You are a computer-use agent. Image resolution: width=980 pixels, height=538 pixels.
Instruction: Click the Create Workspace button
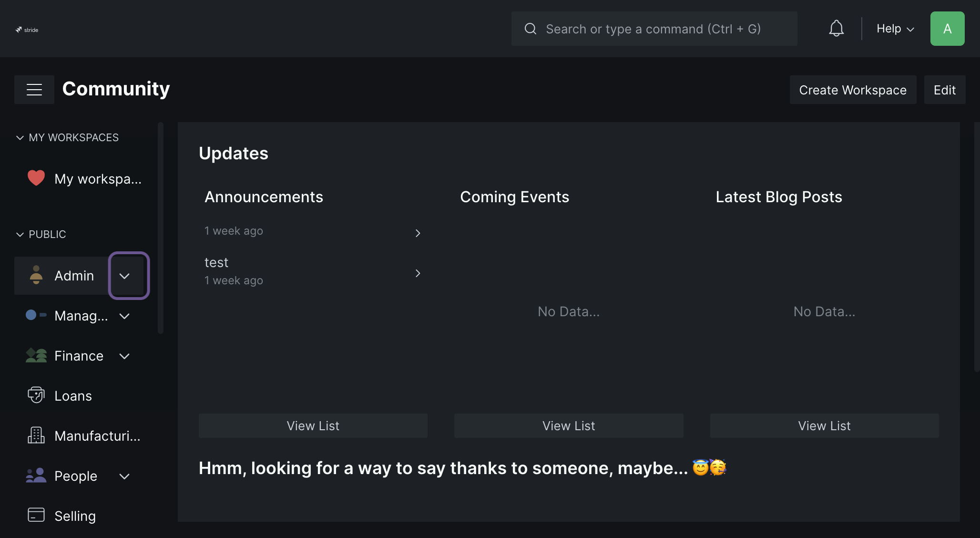pyautogui.click(x=853, y=90)
